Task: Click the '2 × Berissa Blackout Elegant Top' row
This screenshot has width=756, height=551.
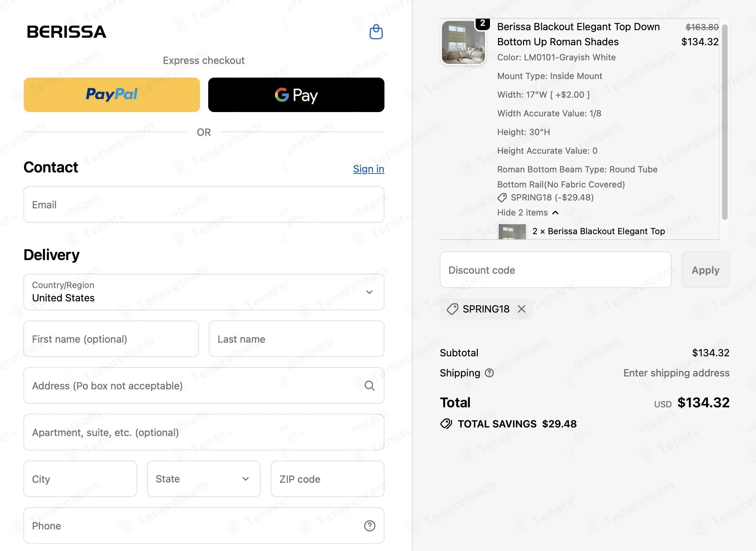Action: pyautogui.click(x=598, y=231)
